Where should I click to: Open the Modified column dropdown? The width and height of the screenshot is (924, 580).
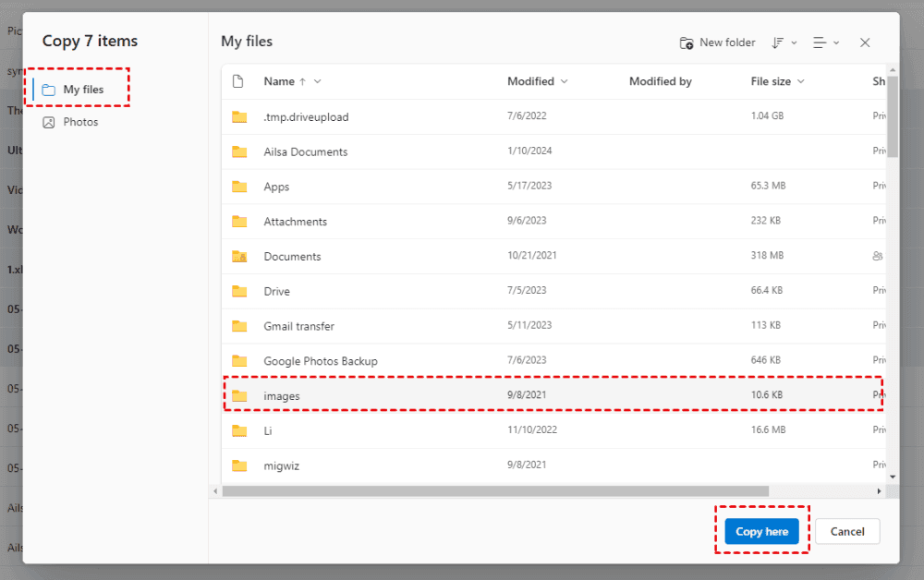564,81
